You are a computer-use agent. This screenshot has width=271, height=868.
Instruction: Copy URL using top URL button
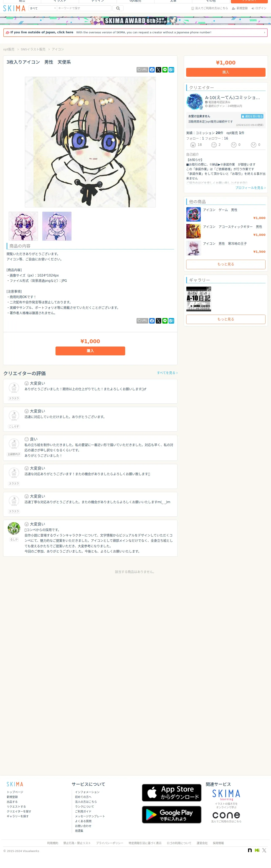(142, 70)
